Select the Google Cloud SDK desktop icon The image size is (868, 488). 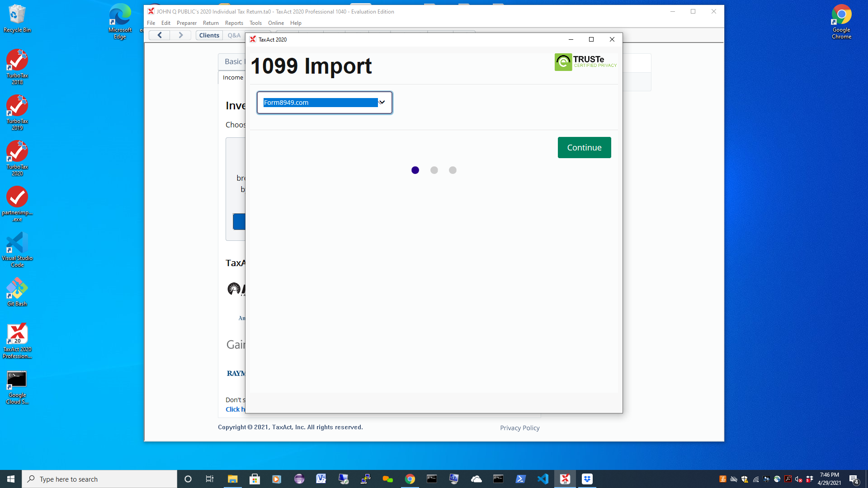[17, 387]
